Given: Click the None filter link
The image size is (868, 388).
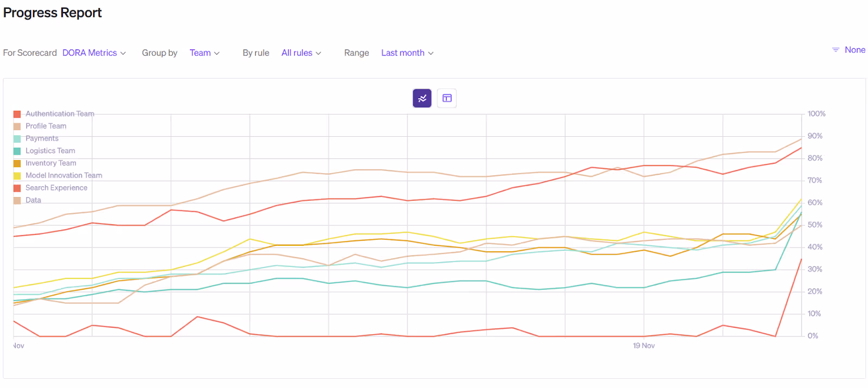Looking at the screenshot, I should pyautogui.click(x=855, y=50).
